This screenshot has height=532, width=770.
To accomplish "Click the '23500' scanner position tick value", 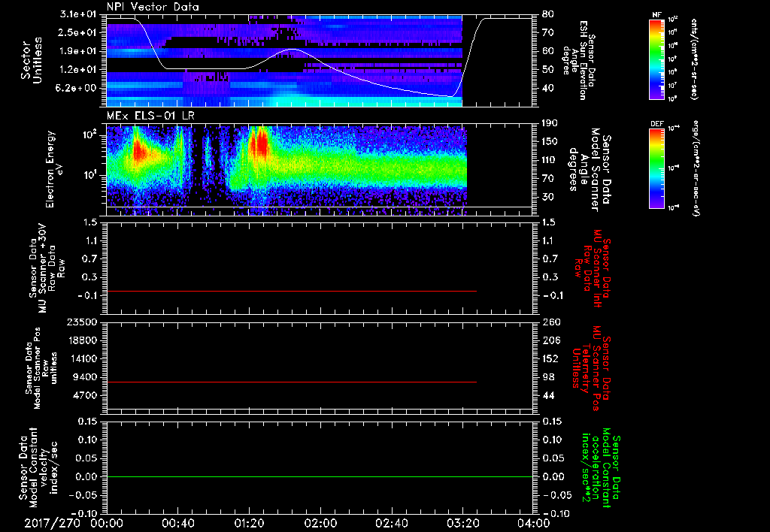I will (x=82, y=322).
